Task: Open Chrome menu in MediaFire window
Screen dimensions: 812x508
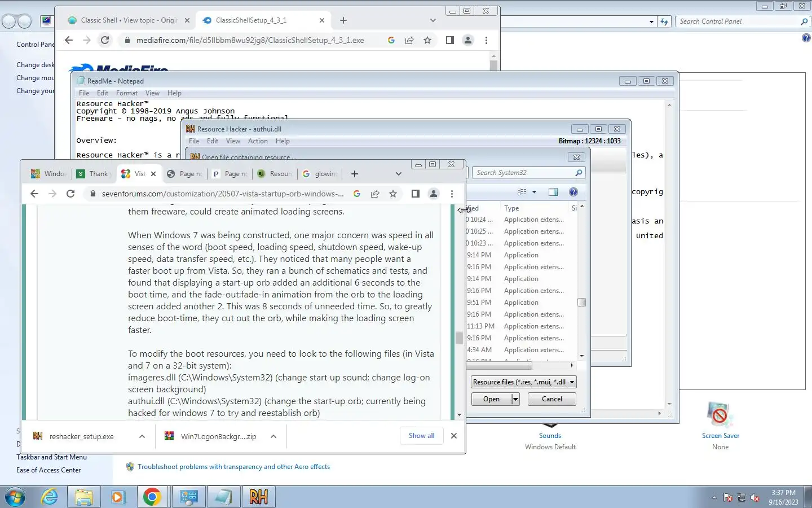Action: 486,40
